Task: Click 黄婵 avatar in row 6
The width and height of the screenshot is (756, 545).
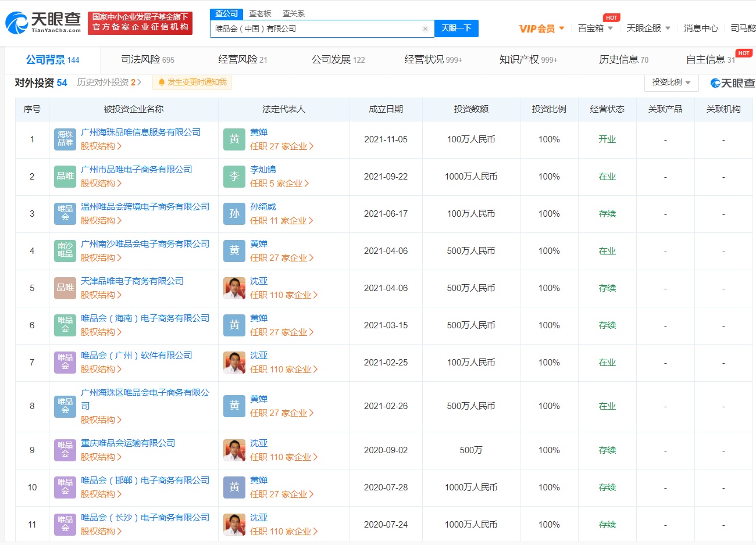Action: point(234,325)
